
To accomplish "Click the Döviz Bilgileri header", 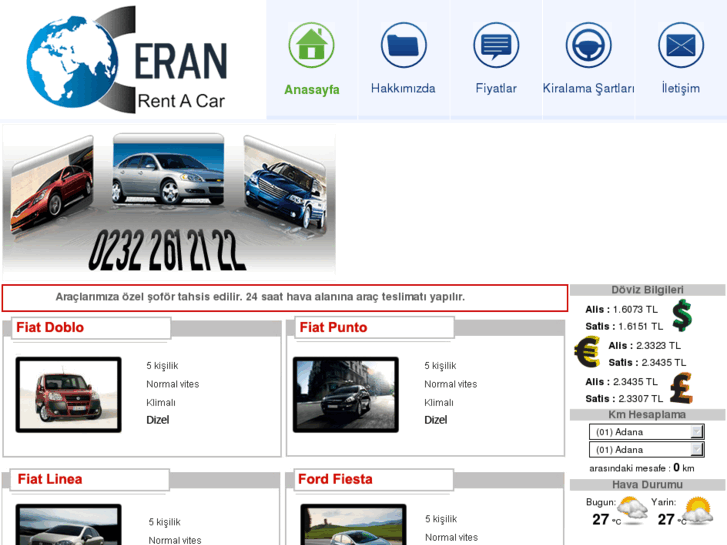I will 647,290.
